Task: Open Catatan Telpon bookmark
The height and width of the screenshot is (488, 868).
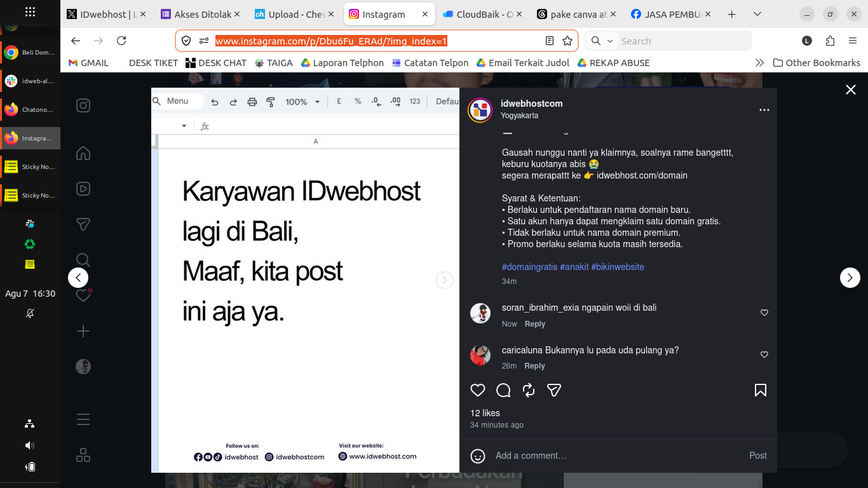Action: coord(430,63)
